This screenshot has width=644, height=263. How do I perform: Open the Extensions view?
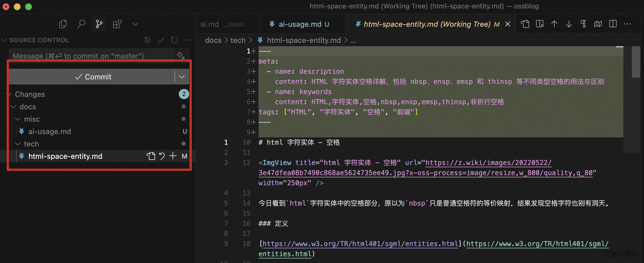pos(117,24)
